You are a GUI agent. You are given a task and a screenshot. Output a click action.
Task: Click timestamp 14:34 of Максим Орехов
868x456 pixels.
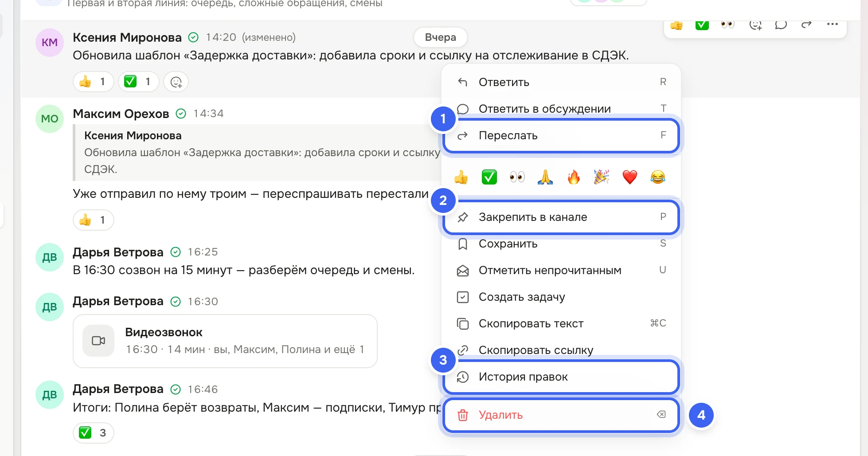pyautogui.click(x=208, y=114)
